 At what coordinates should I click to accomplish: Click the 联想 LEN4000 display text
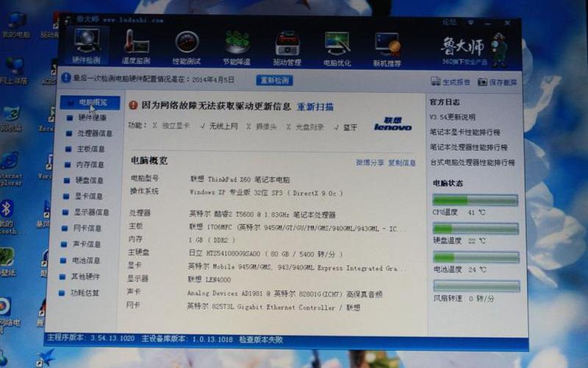pyautogui.click(x=209, y=280)
